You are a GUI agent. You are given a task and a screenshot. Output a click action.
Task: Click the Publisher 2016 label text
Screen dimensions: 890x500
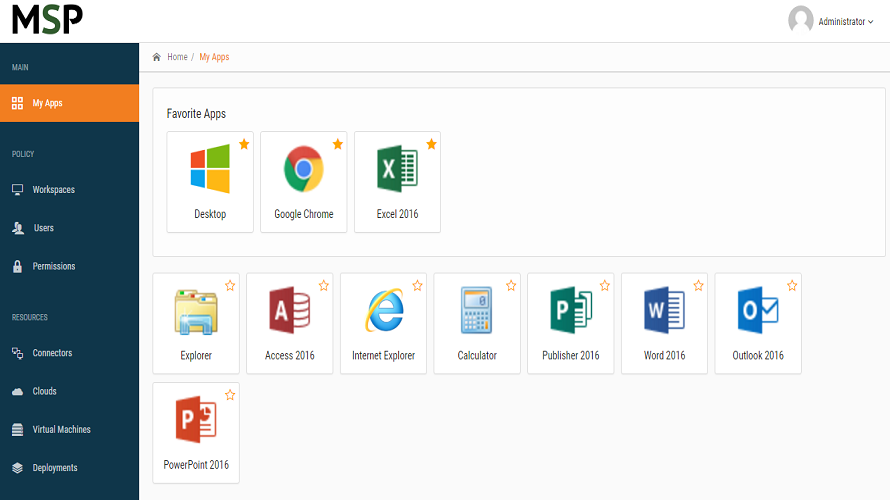[x=571, y=355]
